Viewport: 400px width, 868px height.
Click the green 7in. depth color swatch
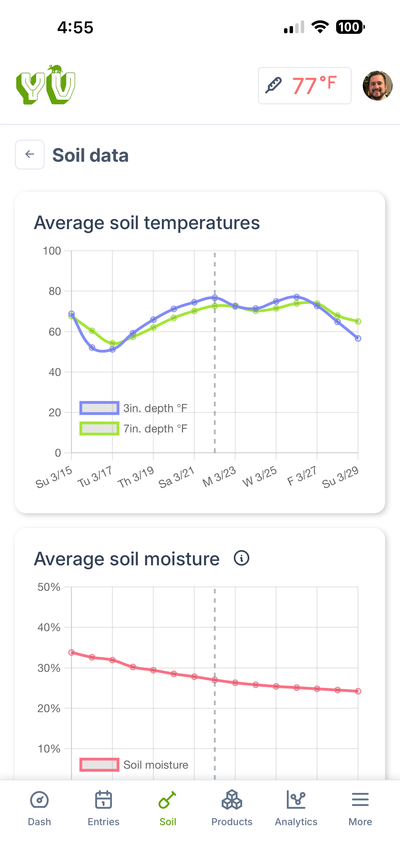[99, 429]
